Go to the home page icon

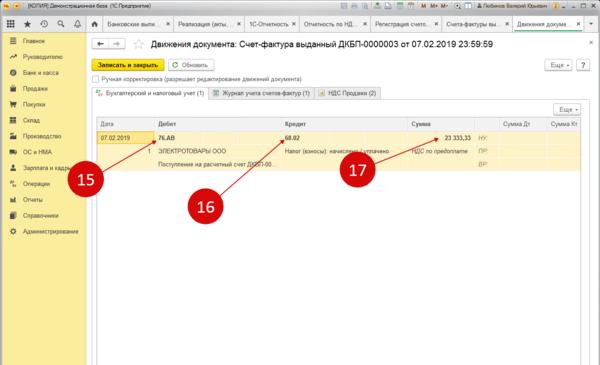95,24
